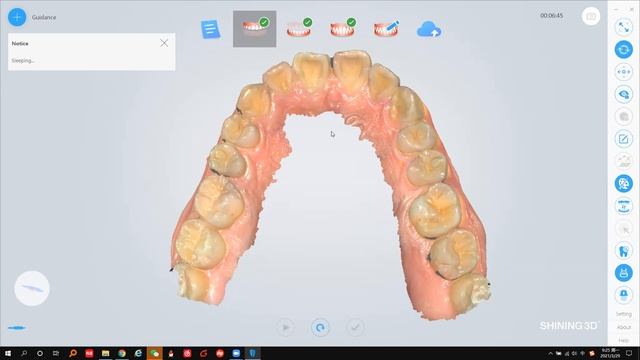
Task: Select the highlighted first jaw scan step
Action: click(255, 29)
